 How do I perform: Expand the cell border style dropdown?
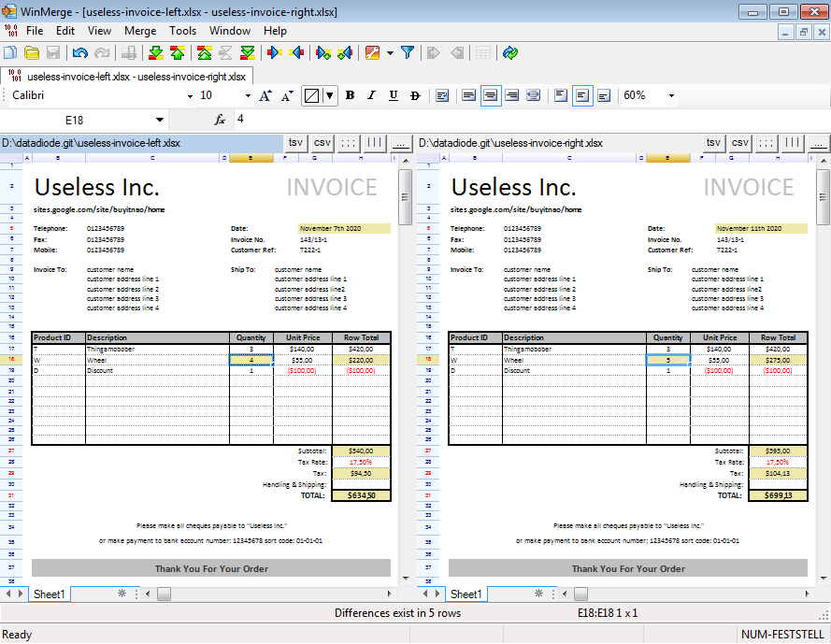pyautogui.click(x=330, y=95)
